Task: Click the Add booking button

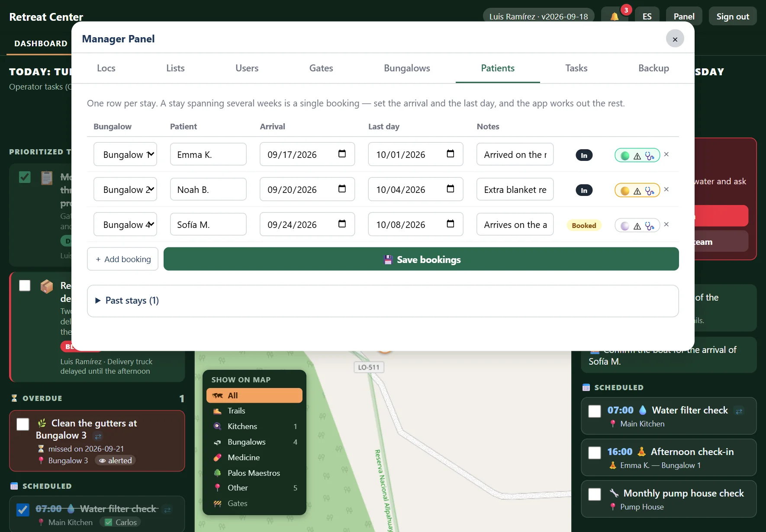Action: (122, 259)
